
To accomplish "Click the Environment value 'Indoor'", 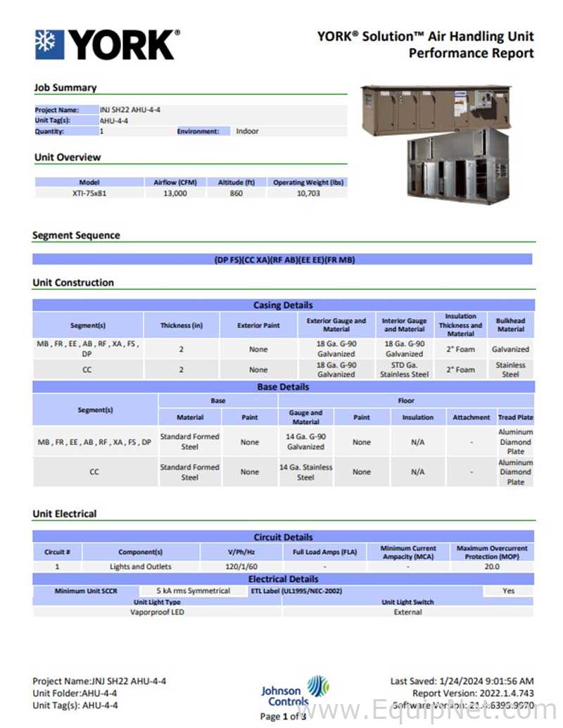I will [x=247, y=132].
